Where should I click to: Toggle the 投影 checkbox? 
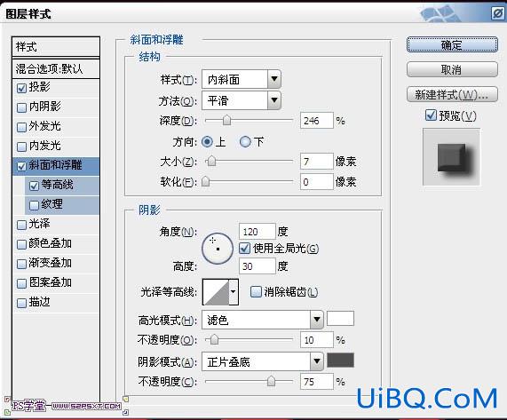point(21,88)
